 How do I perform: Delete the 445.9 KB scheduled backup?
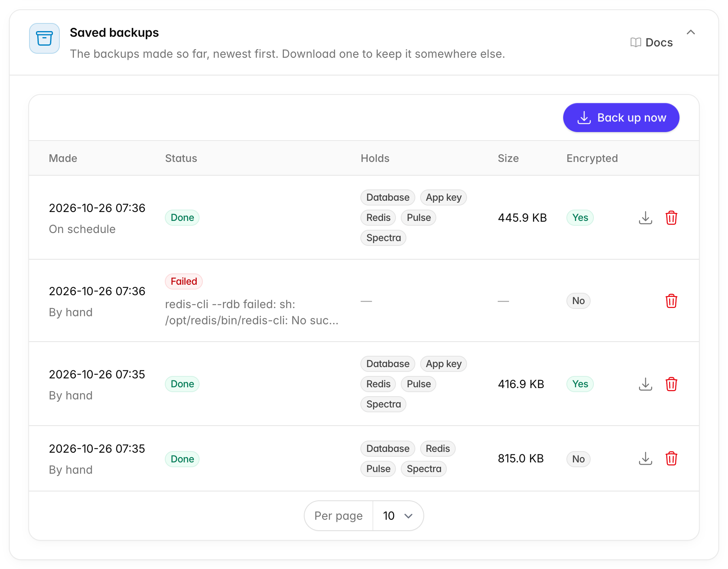(x=671, y=218)
